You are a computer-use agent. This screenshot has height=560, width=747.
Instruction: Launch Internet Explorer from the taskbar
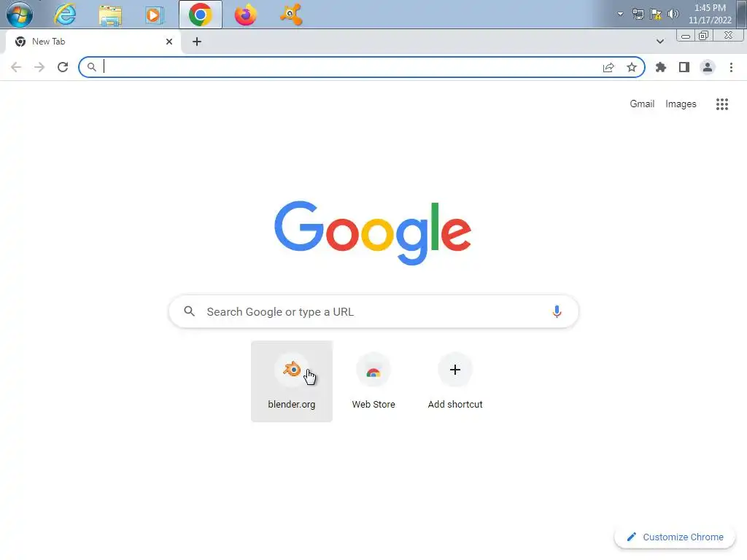click(65, 15)
